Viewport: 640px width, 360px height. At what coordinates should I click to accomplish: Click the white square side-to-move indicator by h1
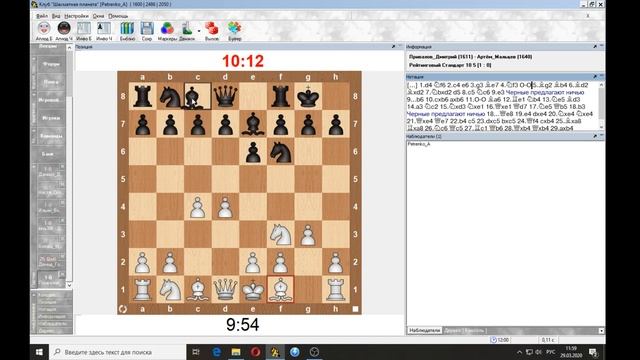pyautogui.click(x=355, y=309)
